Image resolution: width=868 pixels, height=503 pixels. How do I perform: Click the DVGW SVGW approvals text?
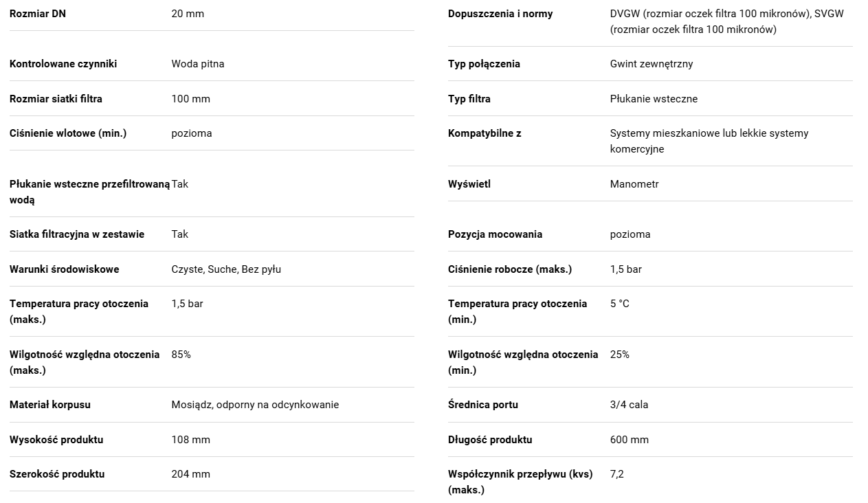click(727, 21)
